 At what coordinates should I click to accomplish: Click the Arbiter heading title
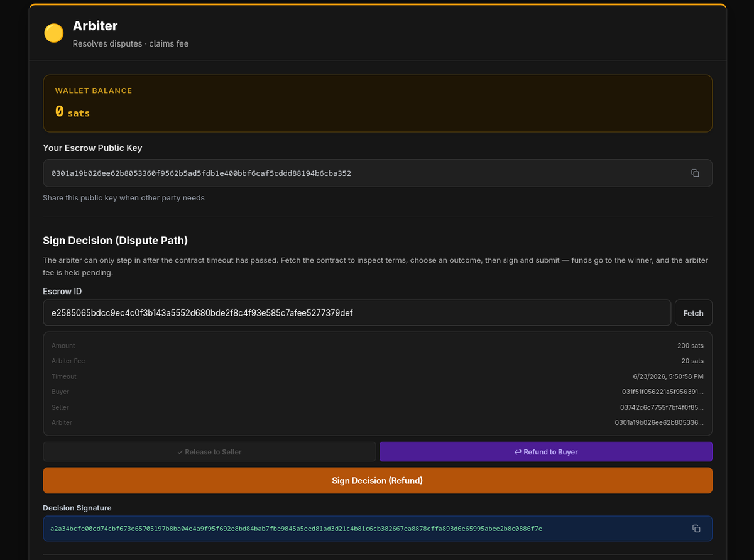95,26
